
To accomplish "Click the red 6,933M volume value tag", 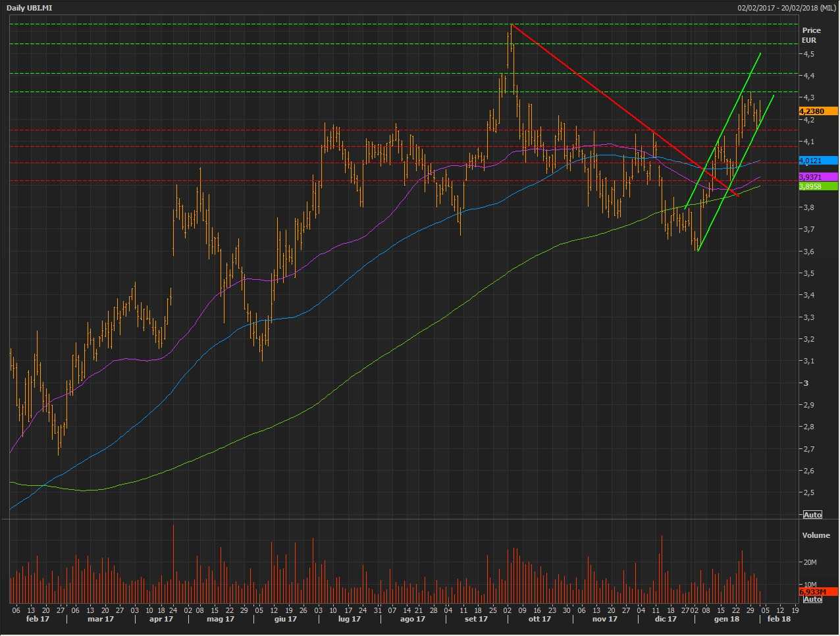I will [x=818, y=592].
